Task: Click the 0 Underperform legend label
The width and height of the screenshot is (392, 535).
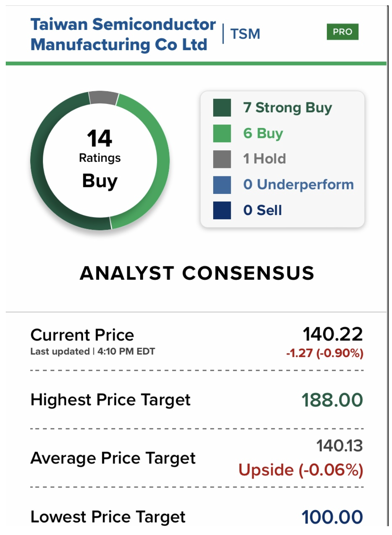Action: 298,184
